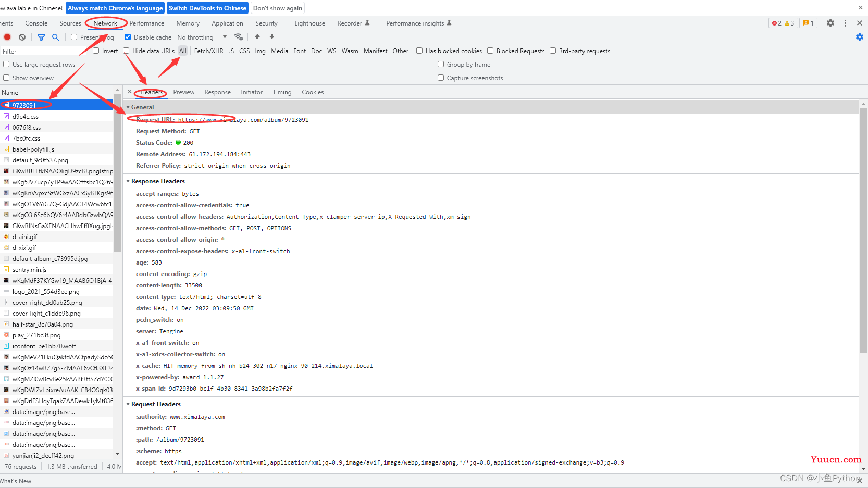
Task: Close the request details pane
Action: tap(130, 92)
